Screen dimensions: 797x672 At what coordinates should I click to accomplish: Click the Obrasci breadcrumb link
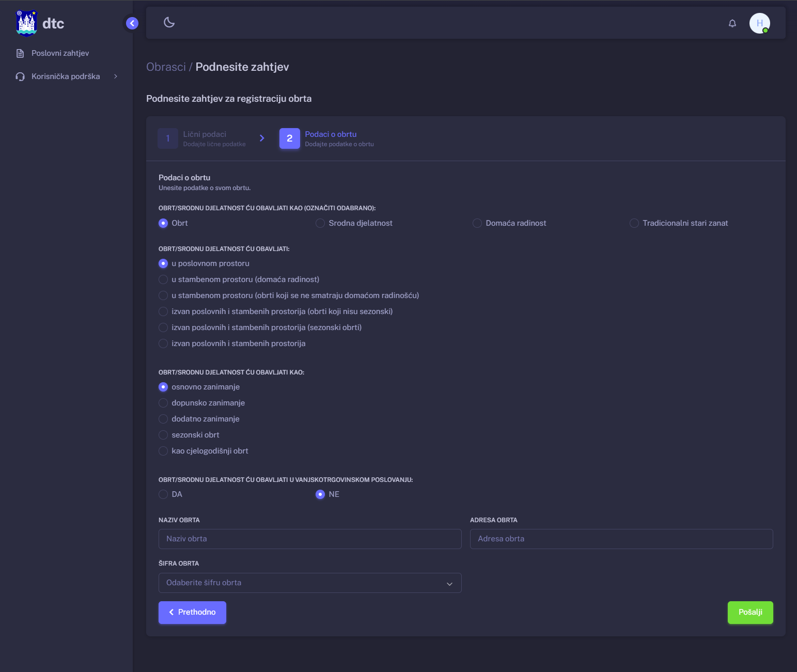[166, 67]
